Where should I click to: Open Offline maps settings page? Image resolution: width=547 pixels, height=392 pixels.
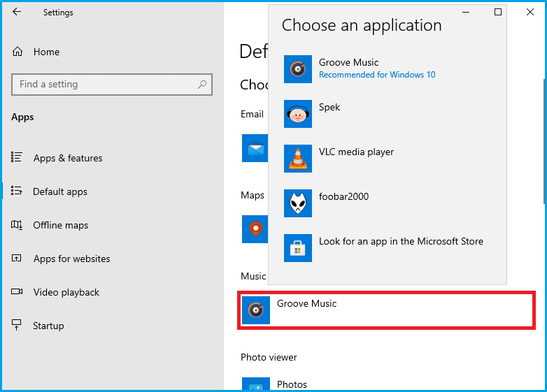click(x=60, y=225)
